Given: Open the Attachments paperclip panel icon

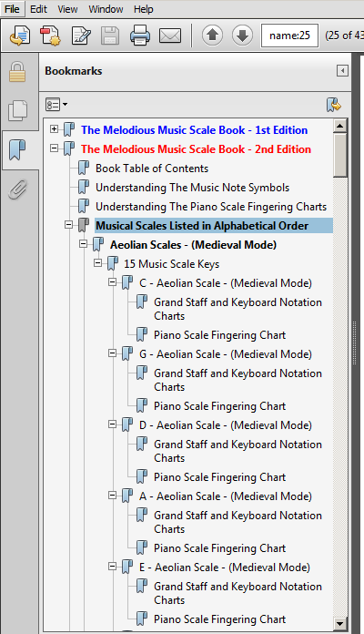Looking at the screenshot, I should pos(18,189).
